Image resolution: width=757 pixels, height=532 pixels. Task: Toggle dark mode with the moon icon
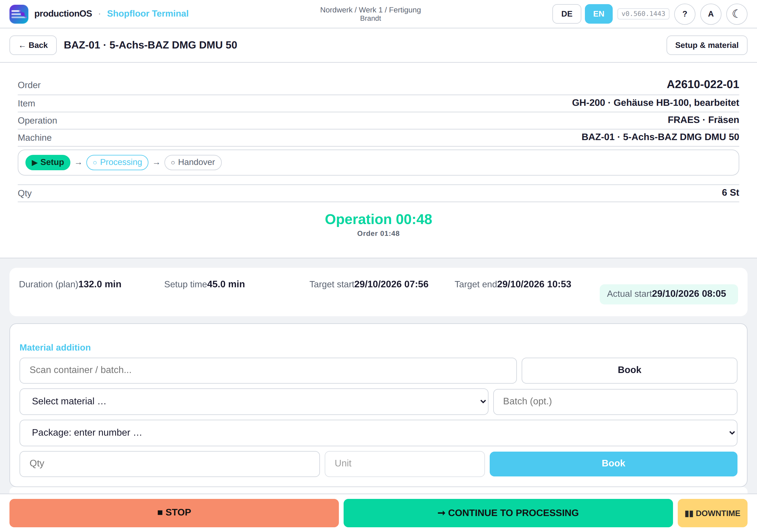click(x=737, y=14)
